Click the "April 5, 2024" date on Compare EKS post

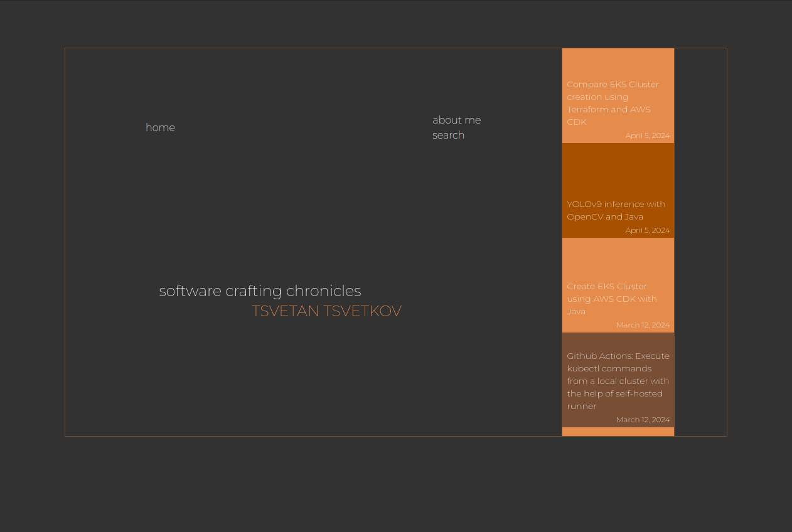[x=647, y=135]
